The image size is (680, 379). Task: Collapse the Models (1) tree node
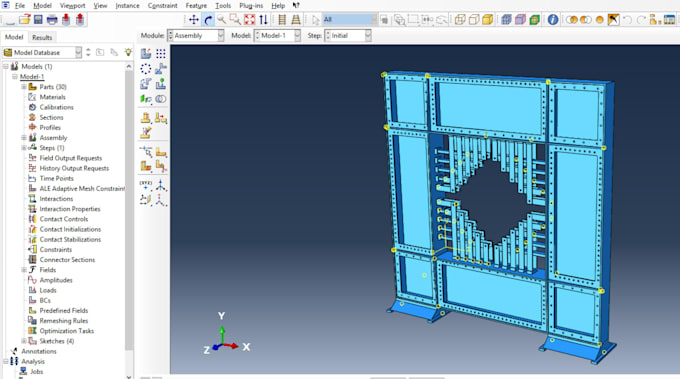click(6, 66)
